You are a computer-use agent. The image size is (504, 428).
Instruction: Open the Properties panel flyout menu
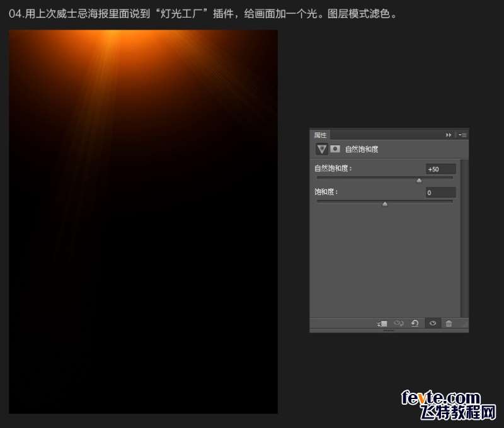pos(462,135)
